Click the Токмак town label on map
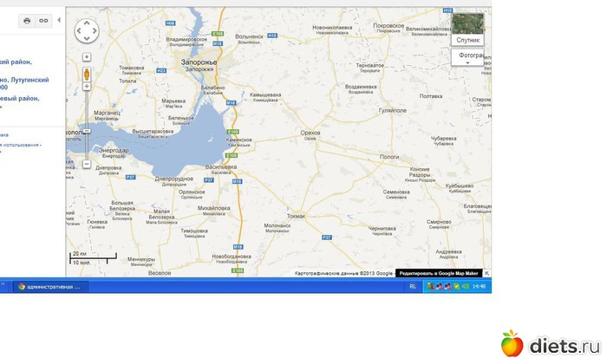 pyautogui.click(x=297, y=215)
